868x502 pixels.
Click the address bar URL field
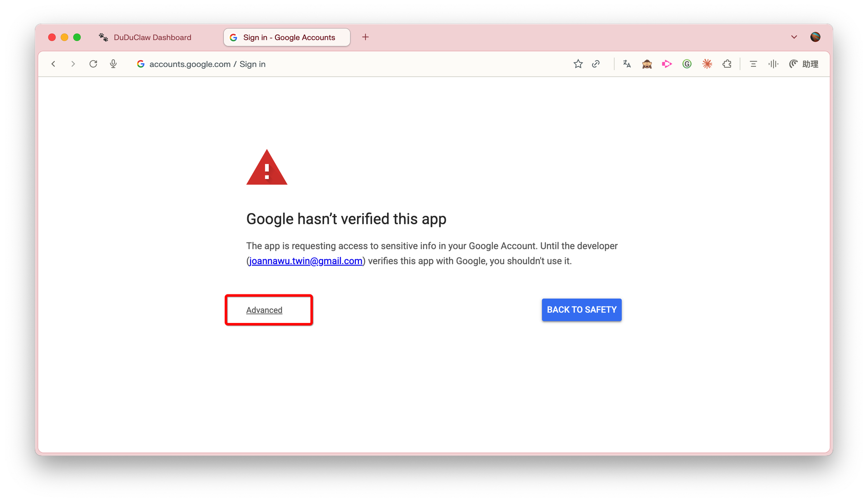tap(207, 64)
